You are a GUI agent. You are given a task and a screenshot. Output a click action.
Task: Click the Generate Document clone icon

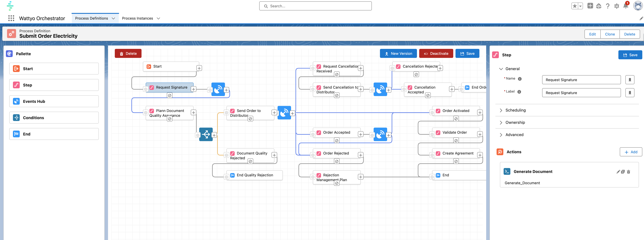(x=623, y=172)
